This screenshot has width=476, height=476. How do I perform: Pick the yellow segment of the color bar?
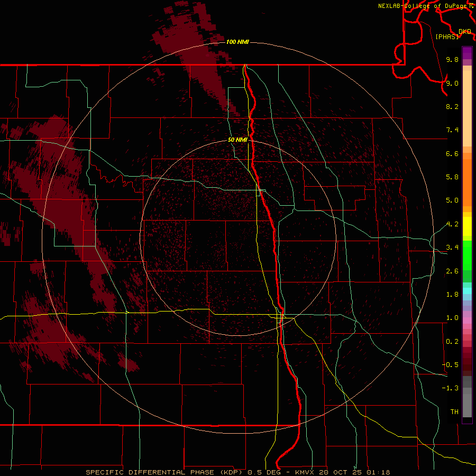[467, 226]
